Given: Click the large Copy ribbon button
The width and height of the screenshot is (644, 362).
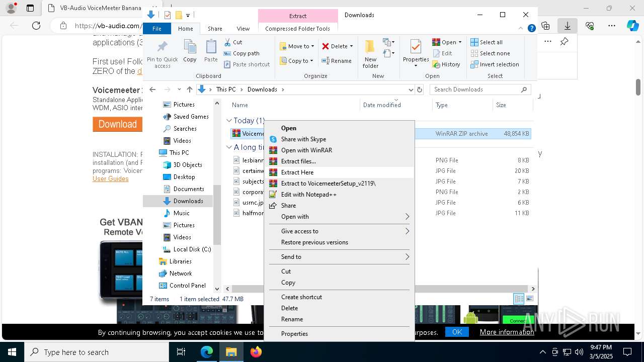Looking at the screenshot, I should point(190,51).
